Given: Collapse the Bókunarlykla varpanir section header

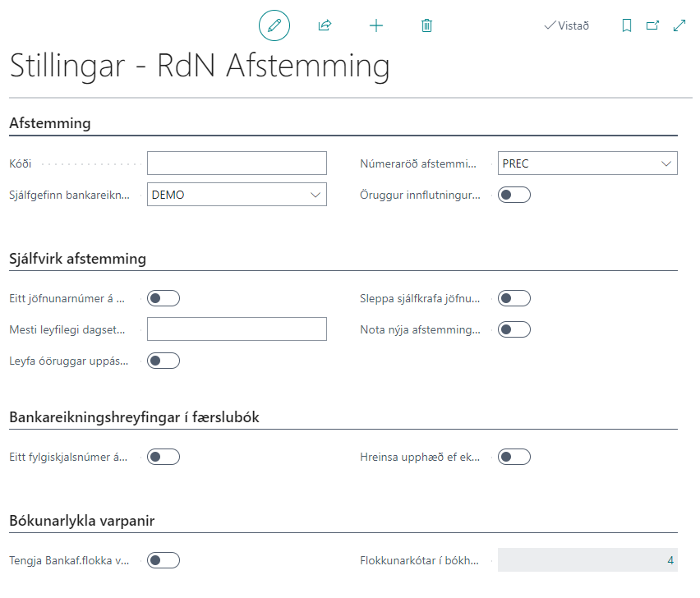Looking at the screenshot, I should pos(81,521).
